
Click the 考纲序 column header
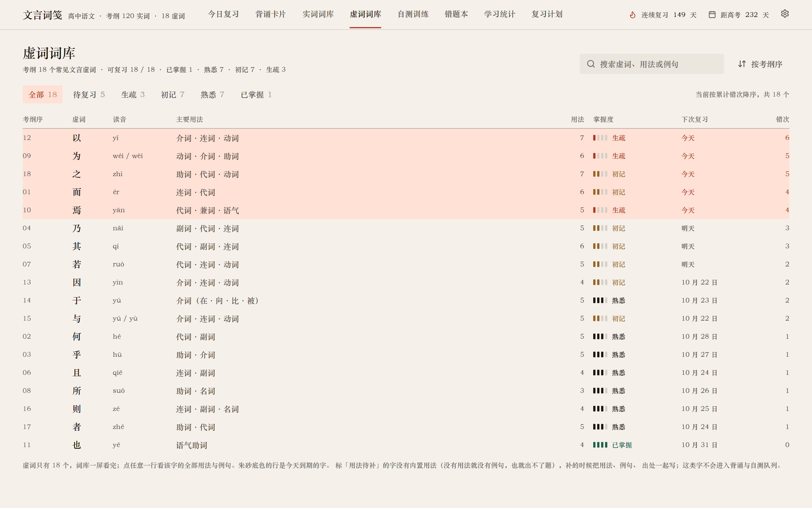[x=32, y=119]
